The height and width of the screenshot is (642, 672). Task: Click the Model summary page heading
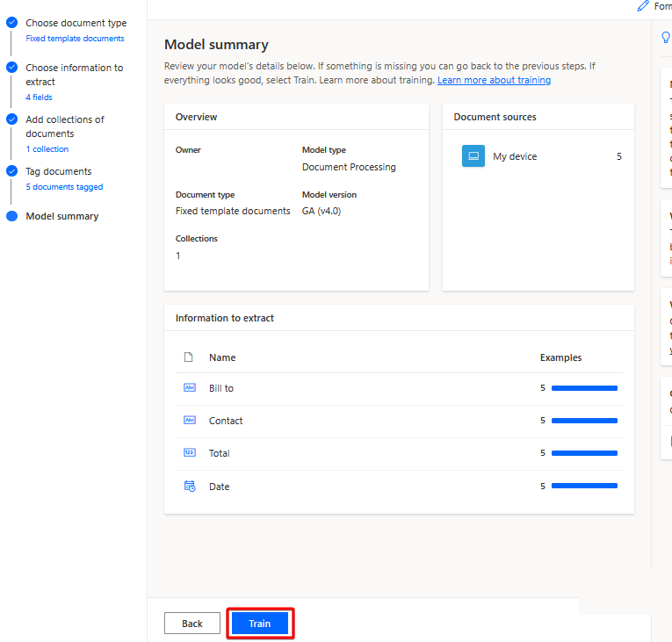click(x=216, y=45)
